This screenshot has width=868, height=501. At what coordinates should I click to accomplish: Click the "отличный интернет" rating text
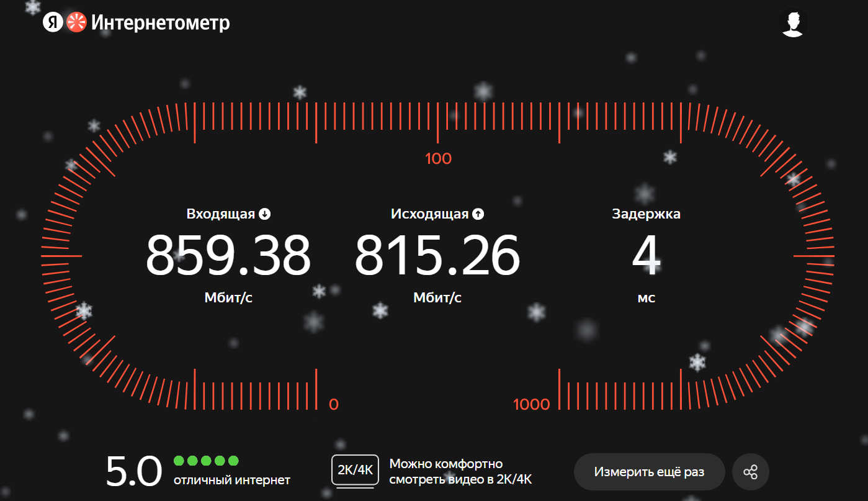pyautogui.click(x=231, y=480)
